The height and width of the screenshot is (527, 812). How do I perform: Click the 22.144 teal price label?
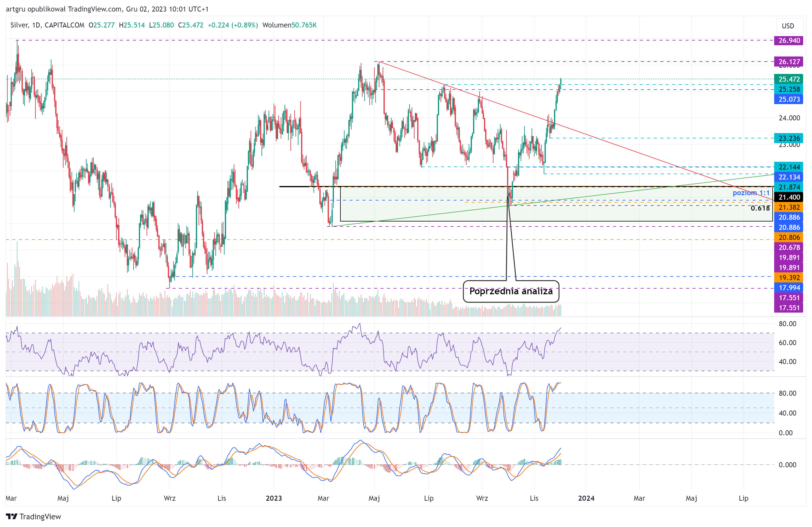[789, 167]
